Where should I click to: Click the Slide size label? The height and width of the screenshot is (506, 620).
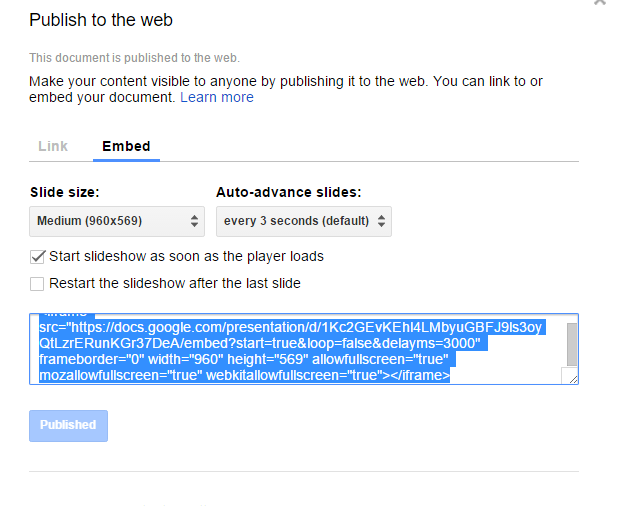click(65, 193)
